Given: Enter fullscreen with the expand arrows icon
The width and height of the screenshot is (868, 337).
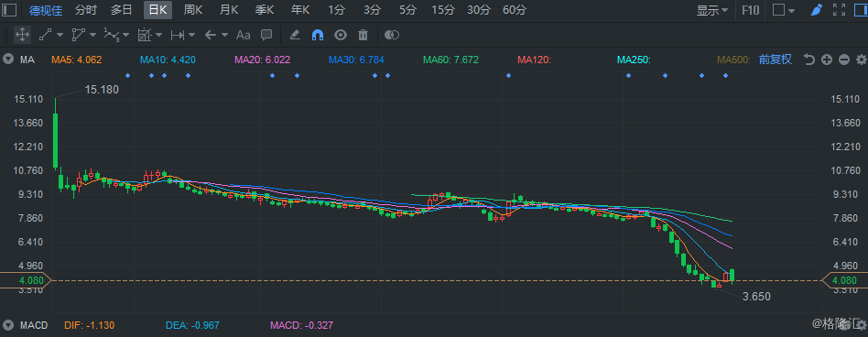Looking at the screenshot, I should [840, 10].
